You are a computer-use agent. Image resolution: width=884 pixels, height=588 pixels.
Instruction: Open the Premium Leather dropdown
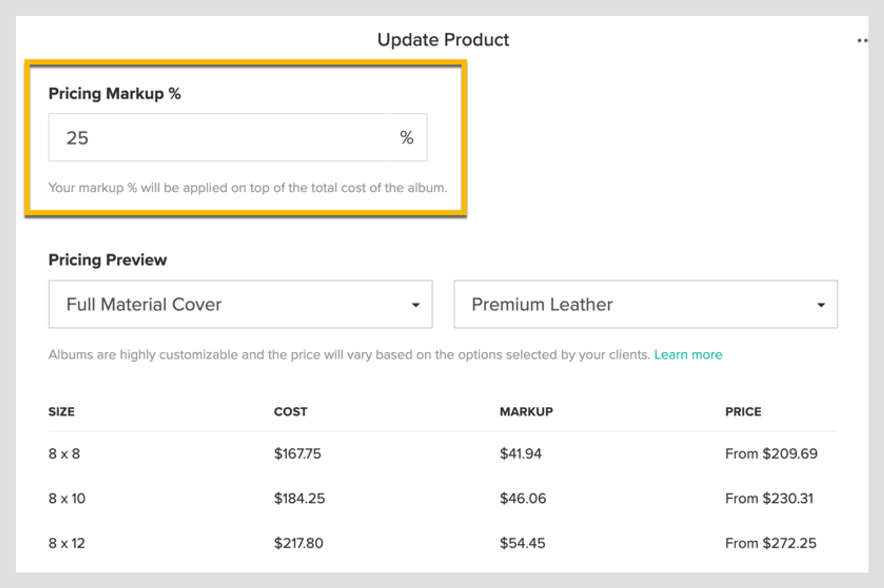(x=645, y=304)
